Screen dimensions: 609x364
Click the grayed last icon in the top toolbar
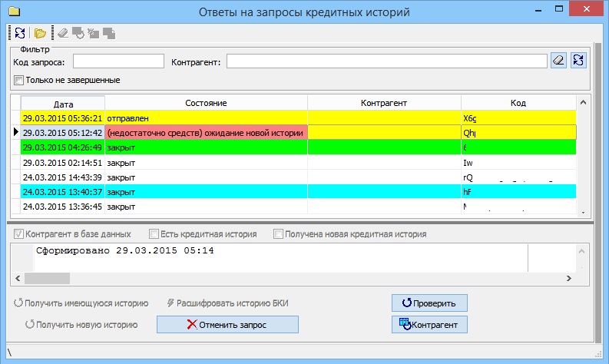pos(109,34)
